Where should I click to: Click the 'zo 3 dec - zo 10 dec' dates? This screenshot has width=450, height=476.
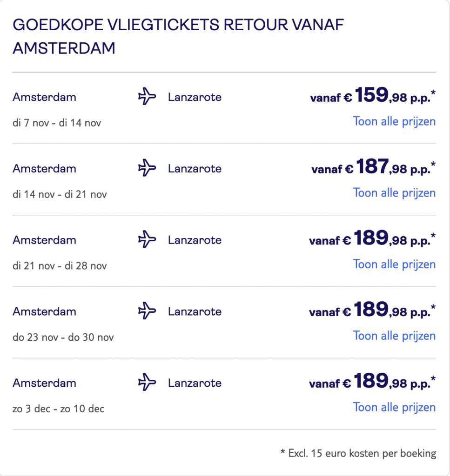tap(58, 409)
